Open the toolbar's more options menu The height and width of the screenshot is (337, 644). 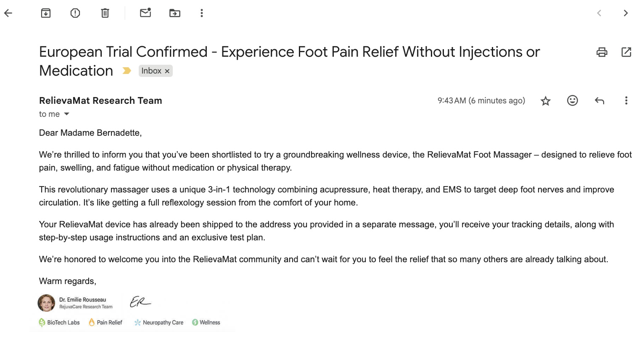point(202,13)
